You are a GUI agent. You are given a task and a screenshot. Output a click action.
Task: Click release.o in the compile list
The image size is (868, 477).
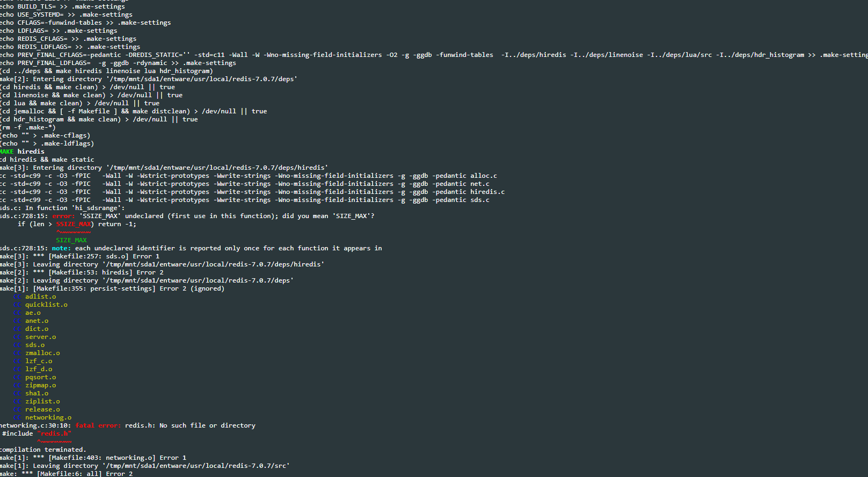(42, 409)
